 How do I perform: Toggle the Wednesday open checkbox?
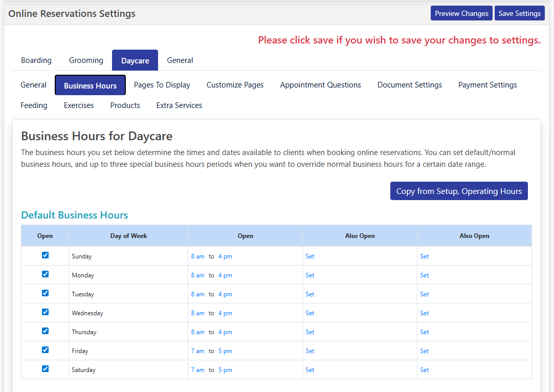point(45,312)
